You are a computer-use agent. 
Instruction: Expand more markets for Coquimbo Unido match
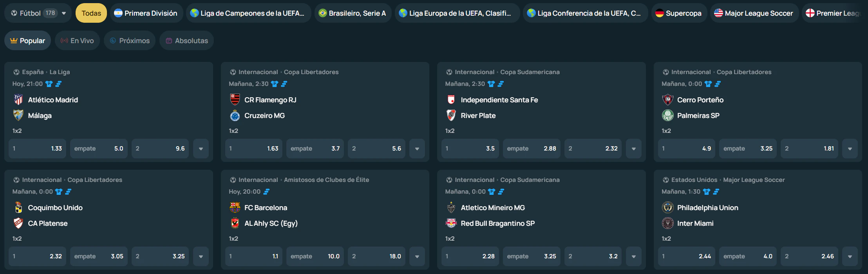pyautogui.click(x=201, y=256)
